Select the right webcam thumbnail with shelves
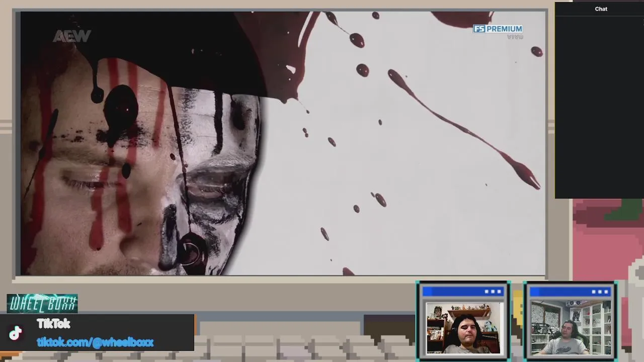The height and width of the screenshot is (362, 644). 571,328
